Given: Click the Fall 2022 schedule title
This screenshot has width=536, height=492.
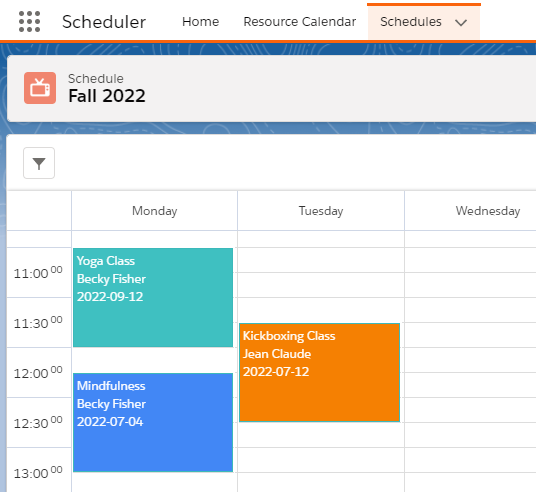Looking at the screenshot, I should [x=107, y=96].
